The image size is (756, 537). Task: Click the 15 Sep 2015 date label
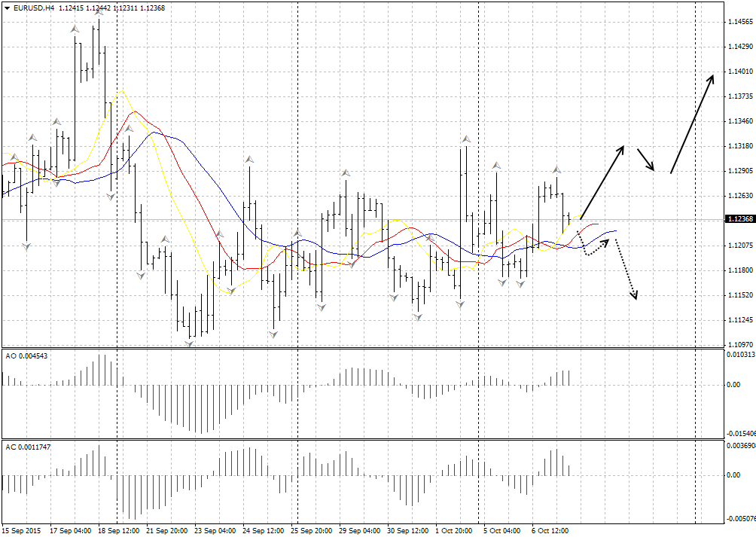[x=22, y=530]
